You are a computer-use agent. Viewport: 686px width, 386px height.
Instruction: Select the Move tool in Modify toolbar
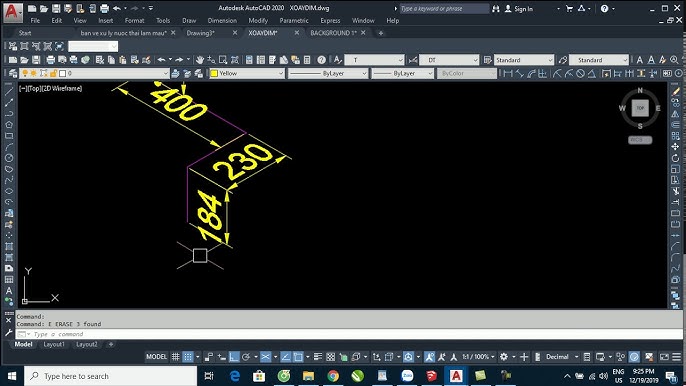pos(676,147)
